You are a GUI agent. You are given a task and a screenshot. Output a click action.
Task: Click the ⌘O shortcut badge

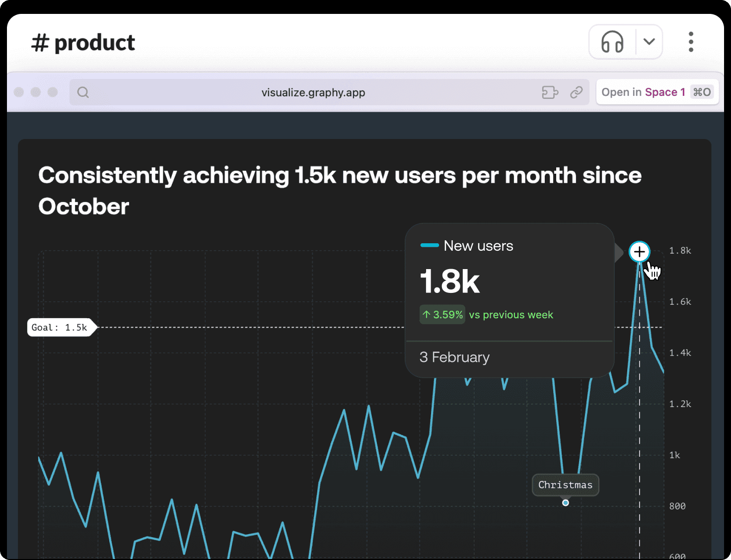click(702, 92)
